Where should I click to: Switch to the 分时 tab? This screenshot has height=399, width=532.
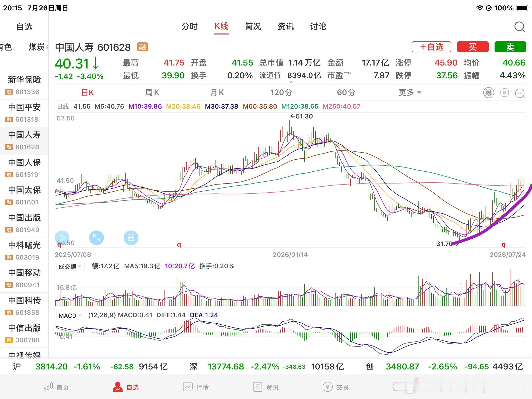(x=189, y=26)
